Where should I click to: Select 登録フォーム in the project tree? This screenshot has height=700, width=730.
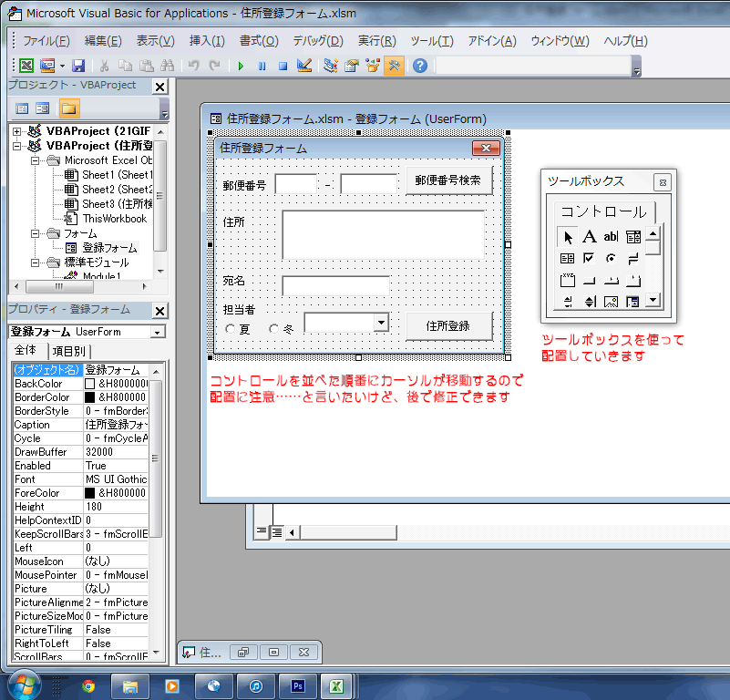110,248
